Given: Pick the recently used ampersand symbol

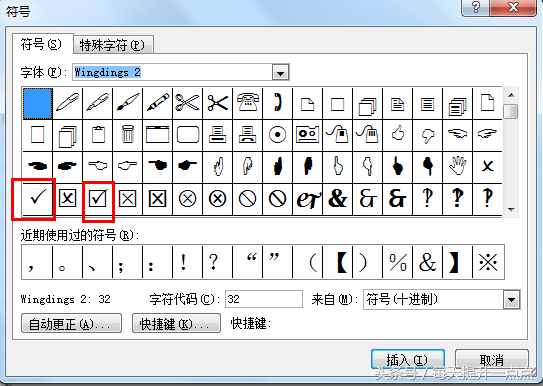Looking at the screenshot, I should click(427, 262).
